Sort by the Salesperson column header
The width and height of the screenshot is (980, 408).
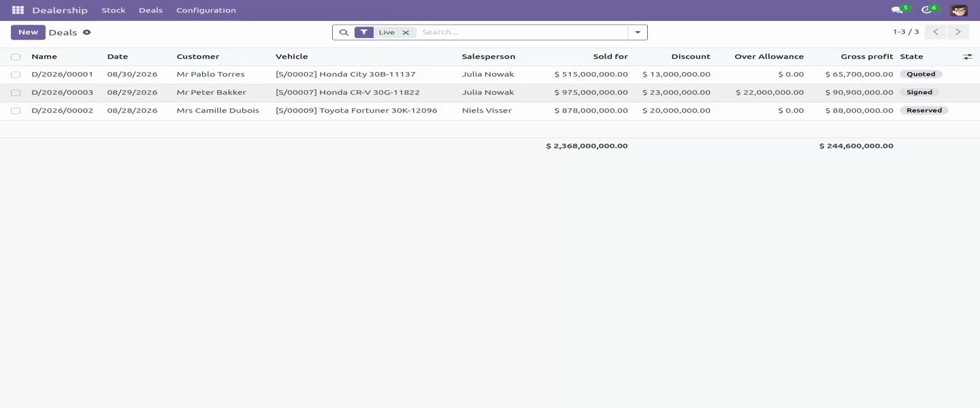[489, 57]
